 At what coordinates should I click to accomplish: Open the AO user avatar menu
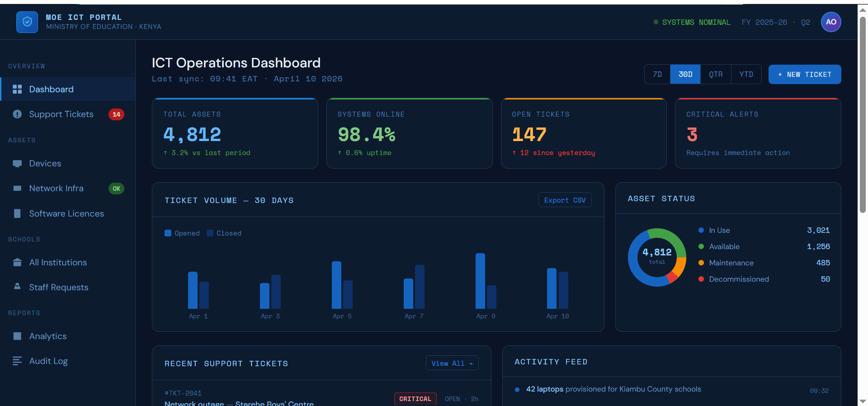tap(830, 22)
